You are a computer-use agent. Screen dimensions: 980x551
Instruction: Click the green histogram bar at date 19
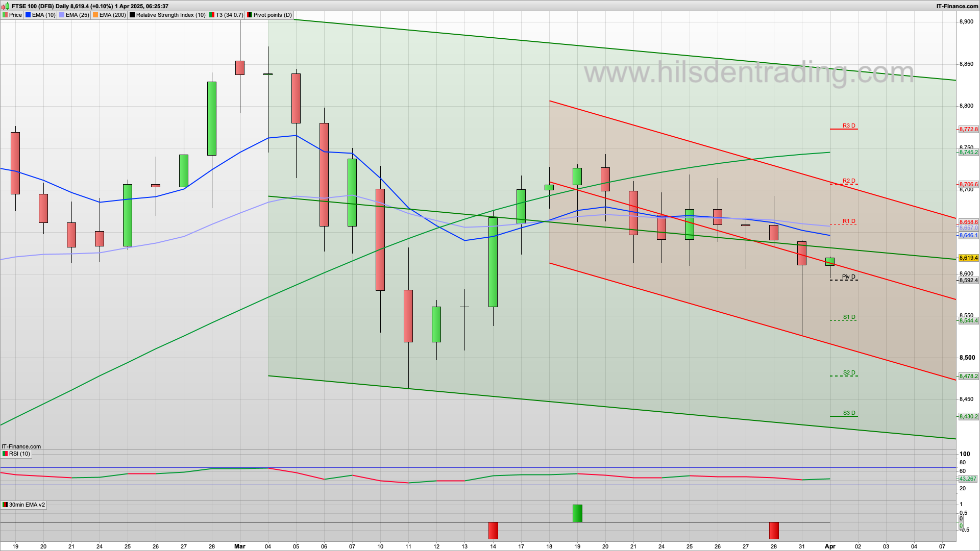pos(577,513)
